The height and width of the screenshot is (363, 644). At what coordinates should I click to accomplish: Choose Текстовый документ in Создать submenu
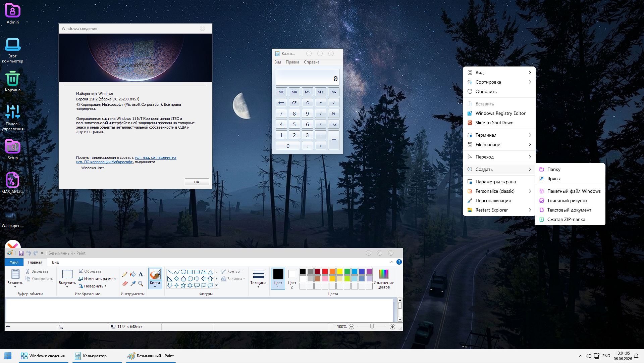pos(570,210)
